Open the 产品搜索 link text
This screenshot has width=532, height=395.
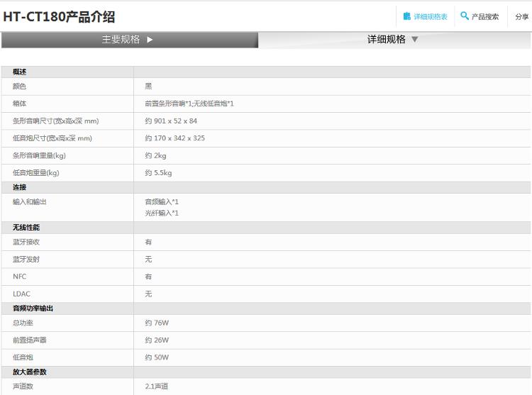click(x=485, y=16)
